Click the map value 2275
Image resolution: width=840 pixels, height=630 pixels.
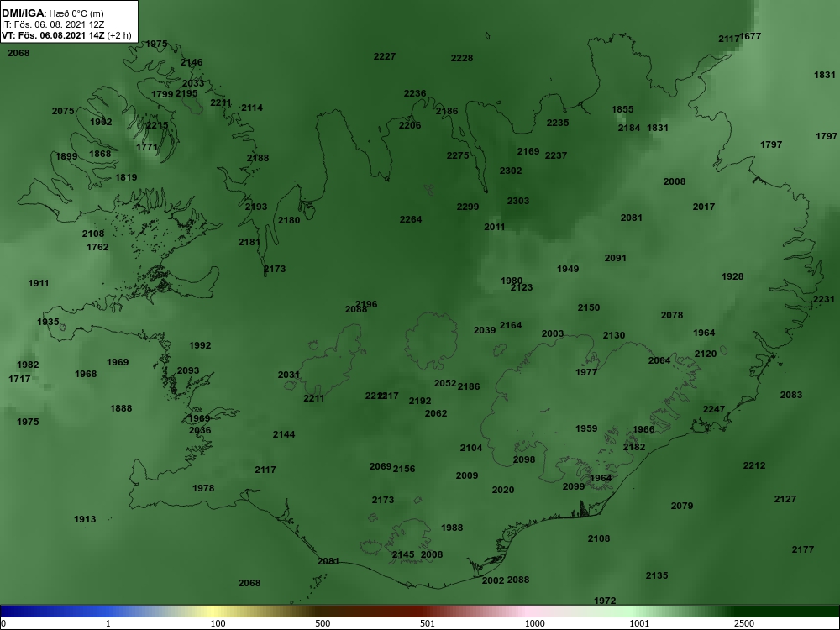(x=458, y=155)
